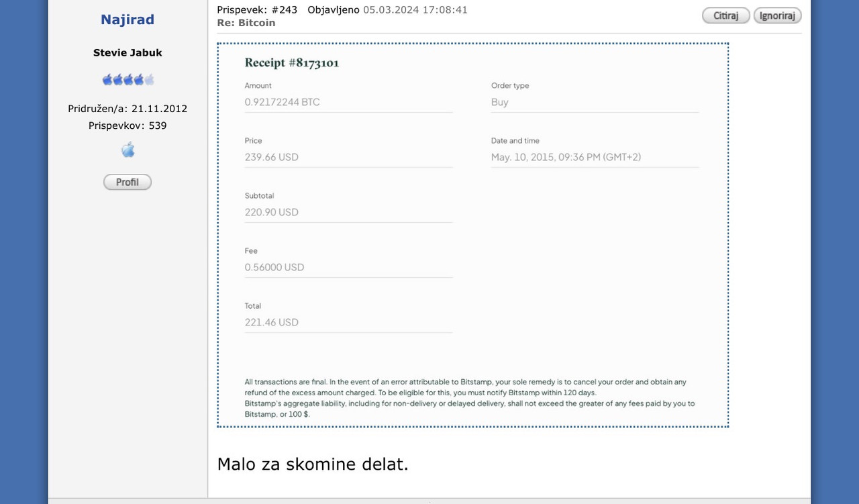
Task: Click the Receipt #8173101 heading
Action: tap(292, 63)
